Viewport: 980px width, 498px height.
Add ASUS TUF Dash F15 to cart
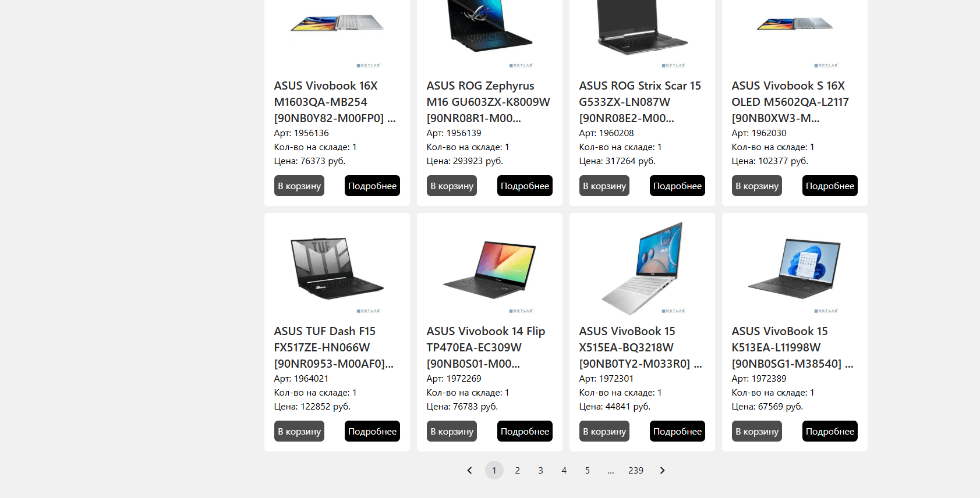click(299, 431)
